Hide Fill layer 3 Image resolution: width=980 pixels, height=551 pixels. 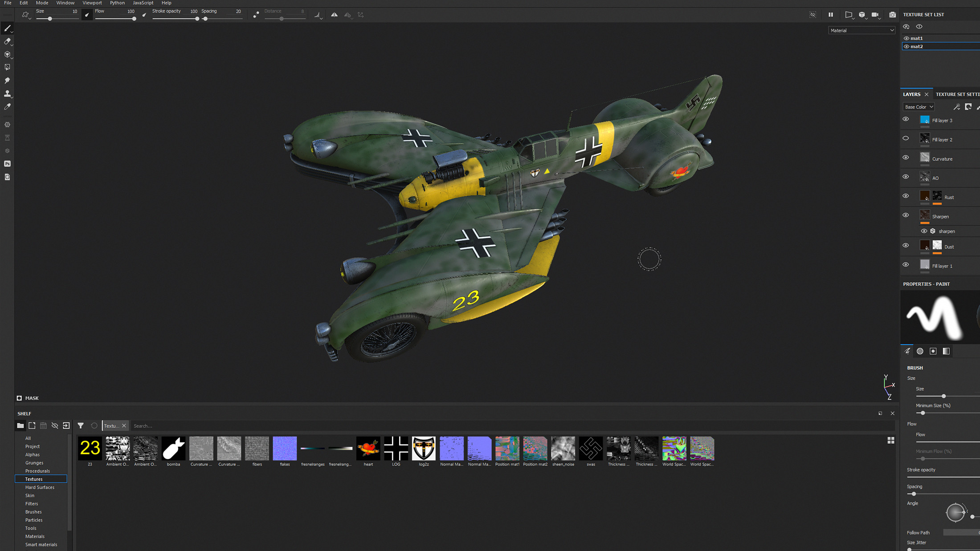906,119
